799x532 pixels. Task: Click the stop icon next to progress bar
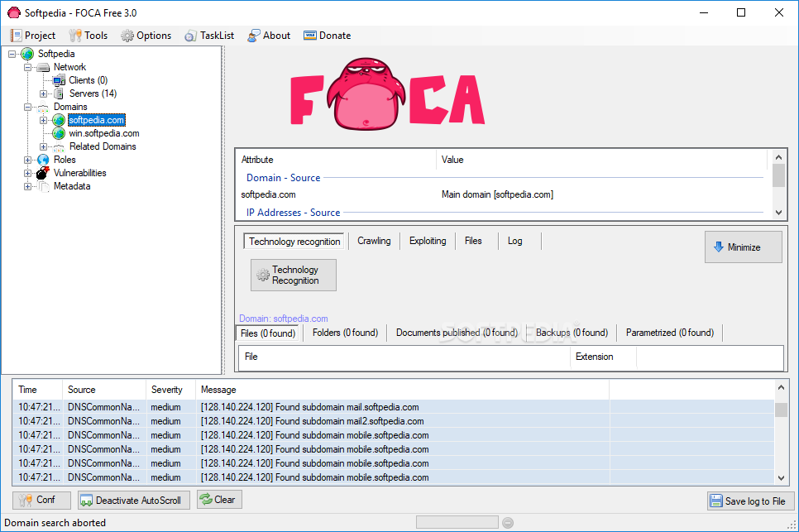(508, 523)
